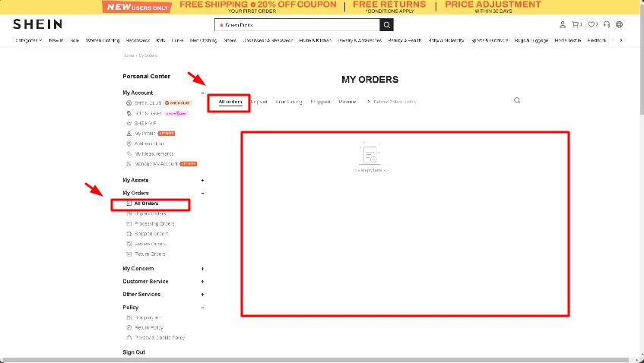Click the Return Orders sidebar icon

pos(128,254)
